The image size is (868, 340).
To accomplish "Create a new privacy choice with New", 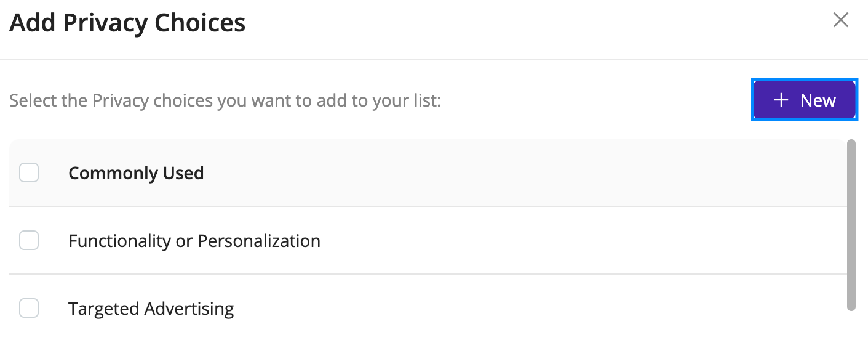I will click(x=805, y=100).
